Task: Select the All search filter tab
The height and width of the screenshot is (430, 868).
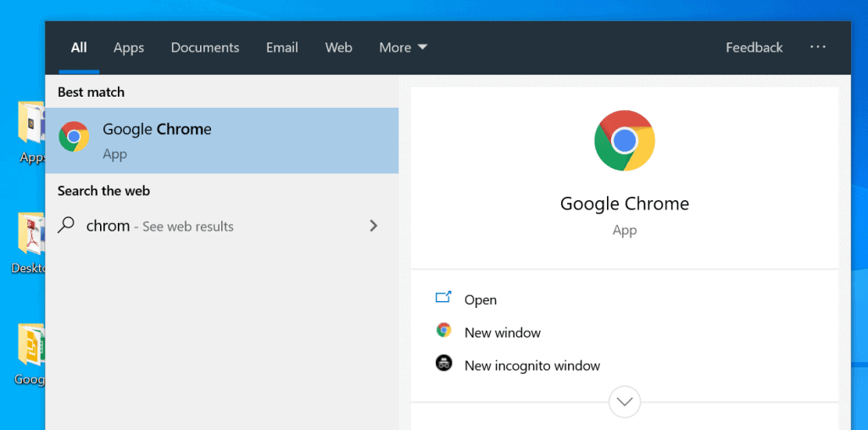Action: coord(79,47)
